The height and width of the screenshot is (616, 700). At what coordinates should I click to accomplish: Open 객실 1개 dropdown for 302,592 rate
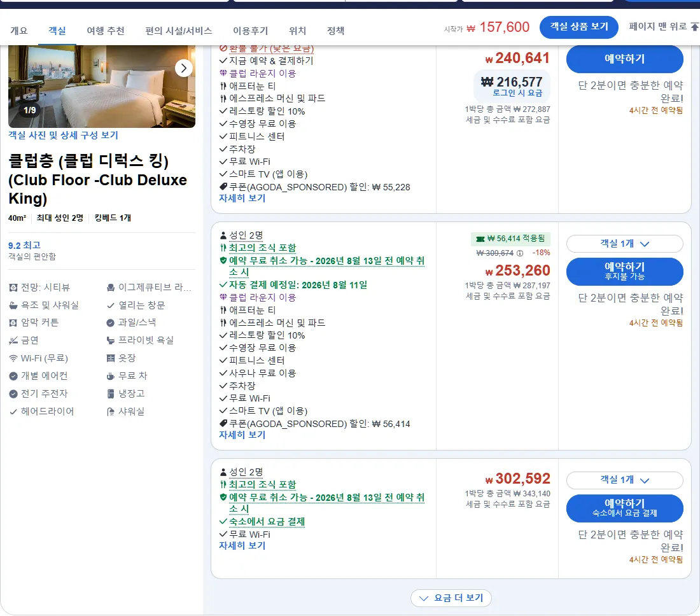point(624,480)
